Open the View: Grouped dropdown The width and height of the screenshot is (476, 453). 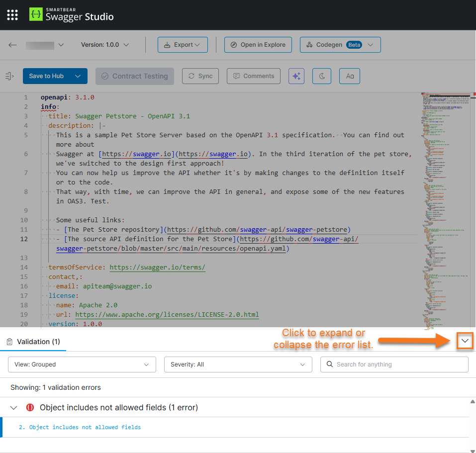[82, 364]
